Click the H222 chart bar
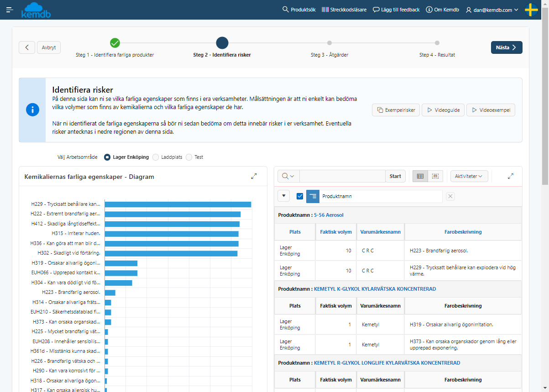 [173, 214]
